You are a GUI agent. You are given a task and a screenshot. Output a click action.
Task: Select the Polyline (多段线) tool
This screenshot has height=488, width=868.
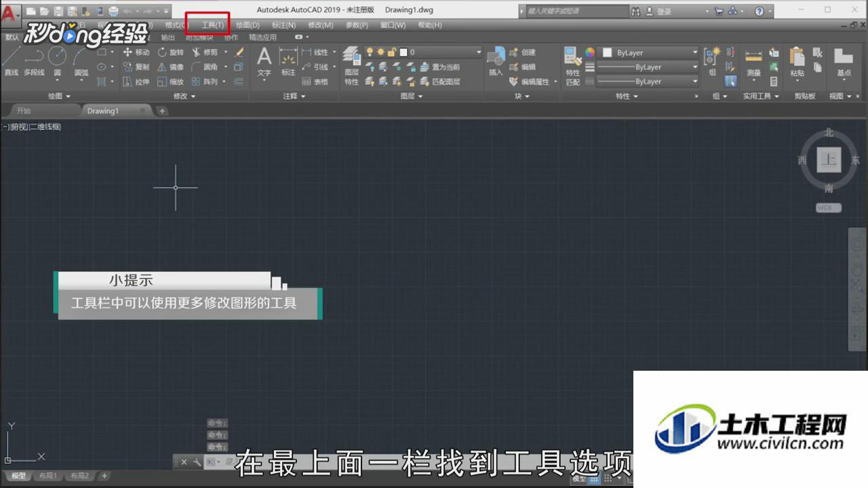34,61
